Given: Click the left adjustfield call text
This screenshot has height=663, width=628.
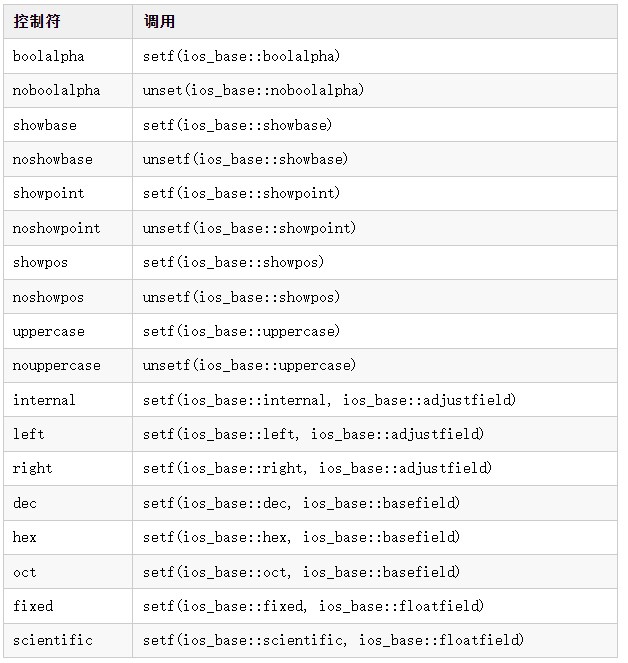Looking at the screenshot, I should [313, 434].
